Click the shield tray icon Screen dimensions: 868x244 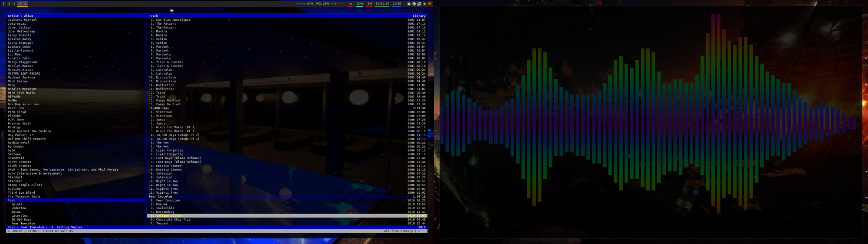click(x=424, y=3)
